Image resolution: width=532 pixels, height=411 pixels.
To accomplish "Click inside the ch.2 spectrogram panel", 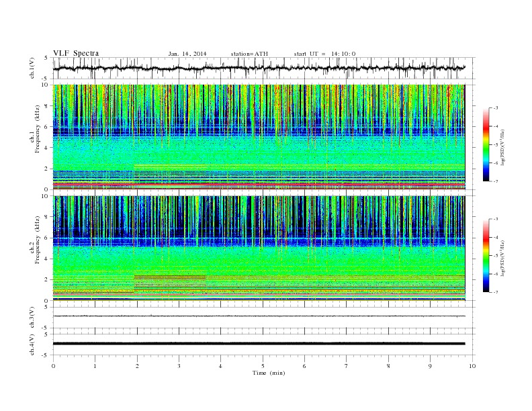I will [259, 248].
